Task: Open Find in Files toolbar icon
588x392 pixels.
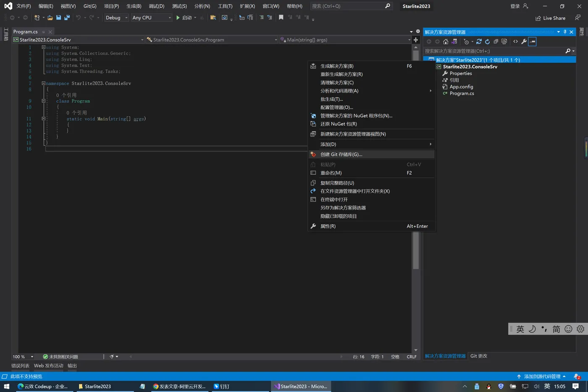Action: tap(213, 18)
